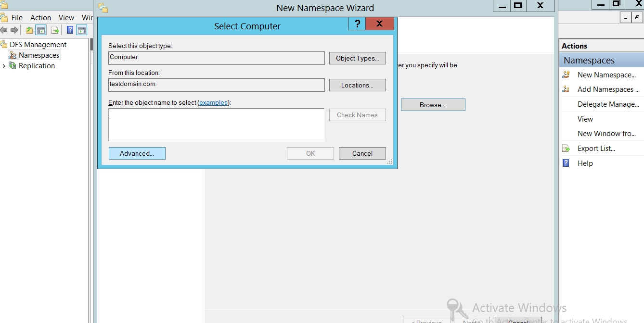Expand the Replication tree node
Image resolution: width=644 pixels, height=323 pixels.
[4, 66]
